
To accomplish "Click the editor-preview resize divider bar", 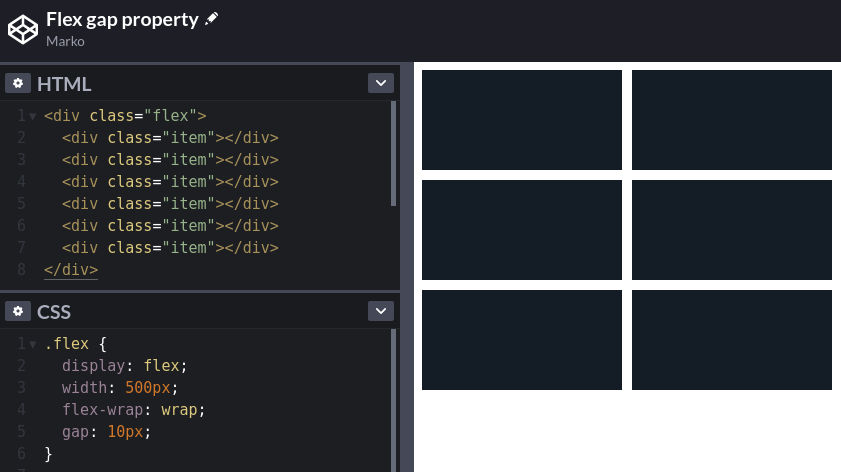I will point(407,267).
